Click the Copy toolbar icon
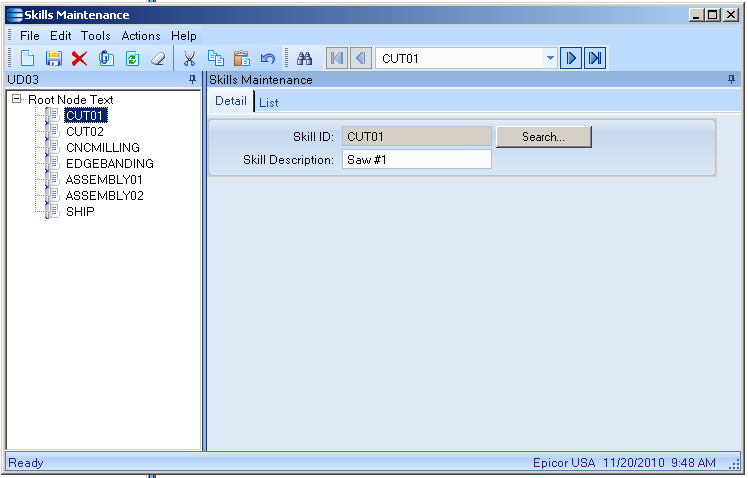The width and height of the screenshot is (748, 478). pos(216,58)
